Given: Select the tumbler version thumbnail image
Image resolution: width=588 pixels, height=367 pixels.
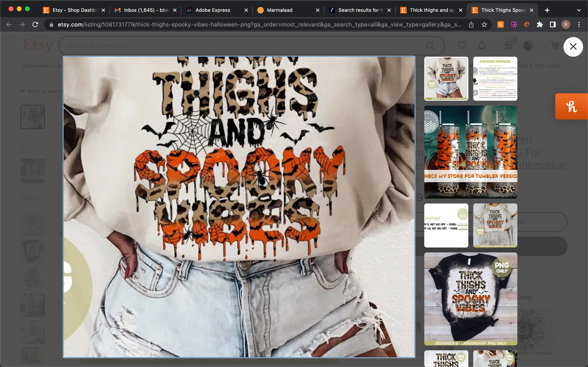Looking at the screenshot, I should point(470,152).
